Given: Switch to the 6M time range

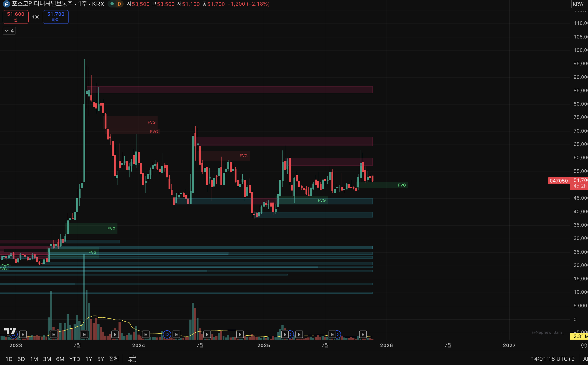Looking at the screenshot, I should click(60, 359).
